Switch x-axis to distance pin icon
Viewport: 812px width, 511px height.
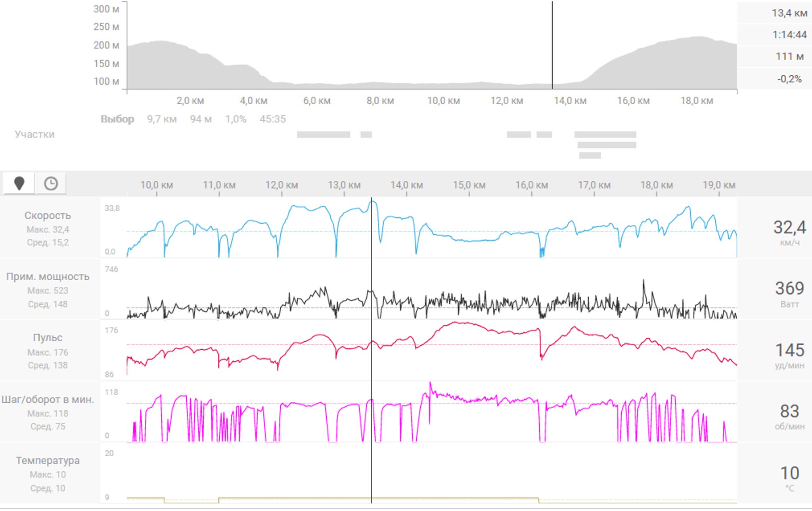click(x=19, y=184)
